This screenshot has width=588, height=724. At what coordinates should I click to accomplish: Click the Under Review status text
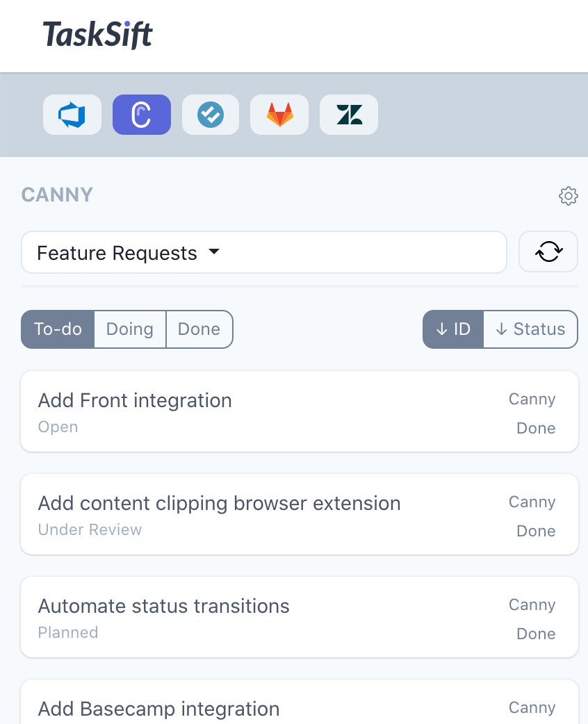90,529
